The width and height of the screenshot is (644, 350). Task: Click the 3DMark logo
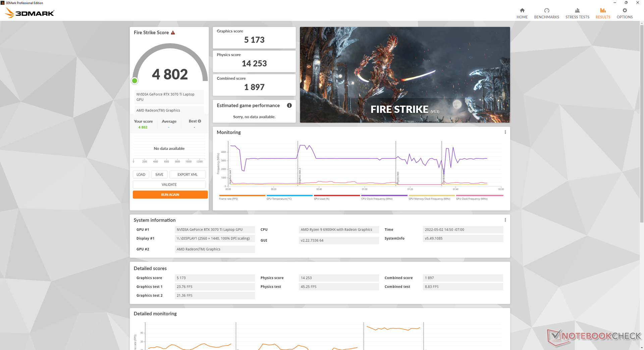coord(30,13)
